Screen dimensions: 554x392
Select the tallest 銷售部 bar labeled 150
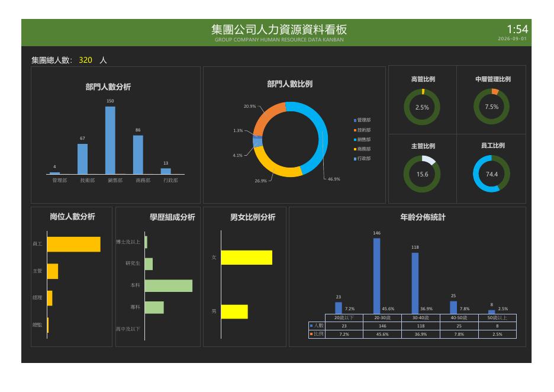(x=110, y=140)
